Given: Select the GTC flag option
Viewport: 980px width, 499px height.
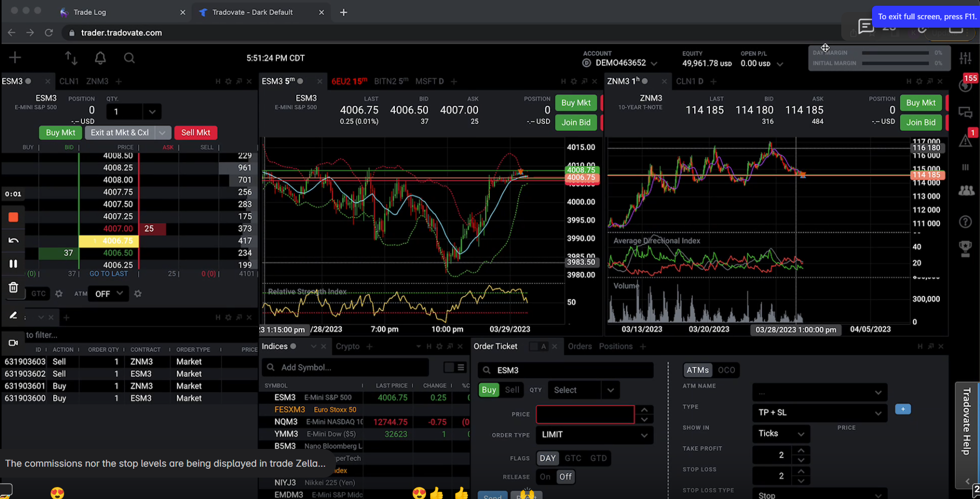Looking at the screenshot, I should [573, 458].
